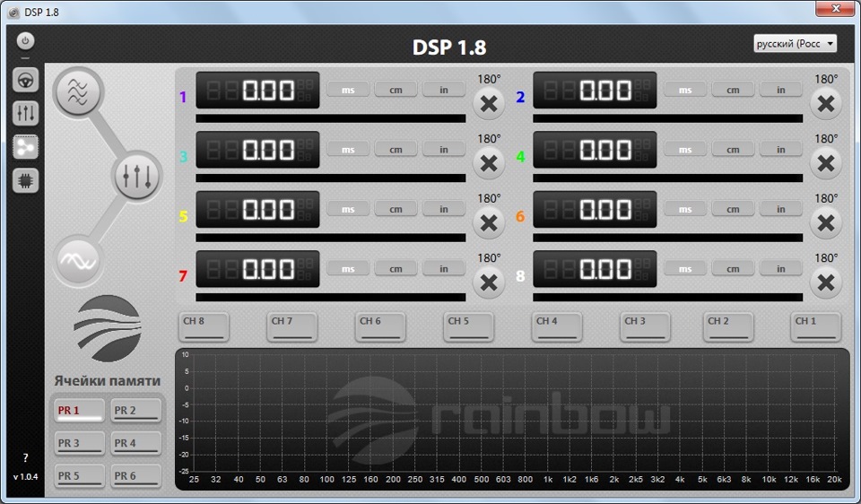Click the channel 2 delay slider bar
The image size is (861, 504).
click(x=667, y=118)
